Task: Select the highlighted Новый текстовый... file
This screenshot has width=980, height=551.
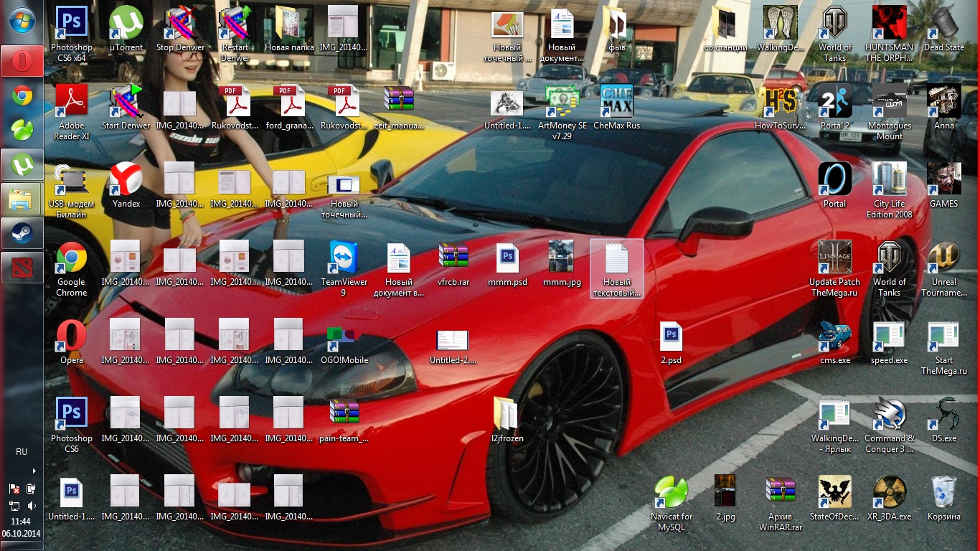Action: [616, 268]
